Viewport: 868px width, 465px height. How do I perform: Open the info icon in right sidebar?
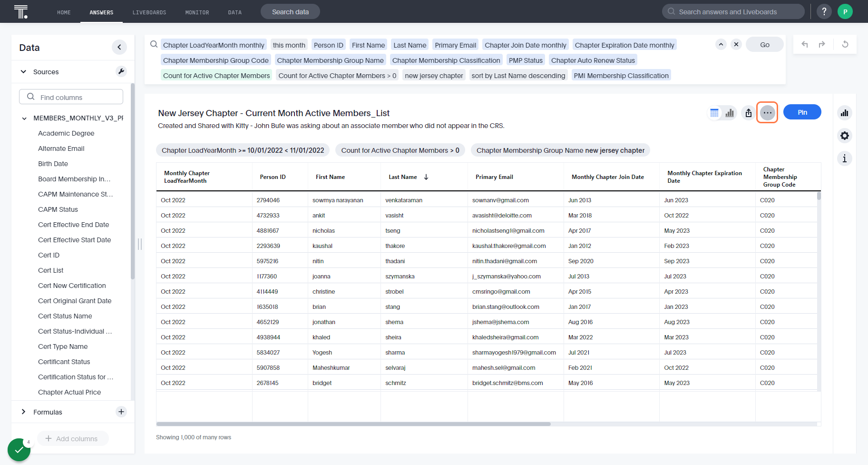pos(845,158)
